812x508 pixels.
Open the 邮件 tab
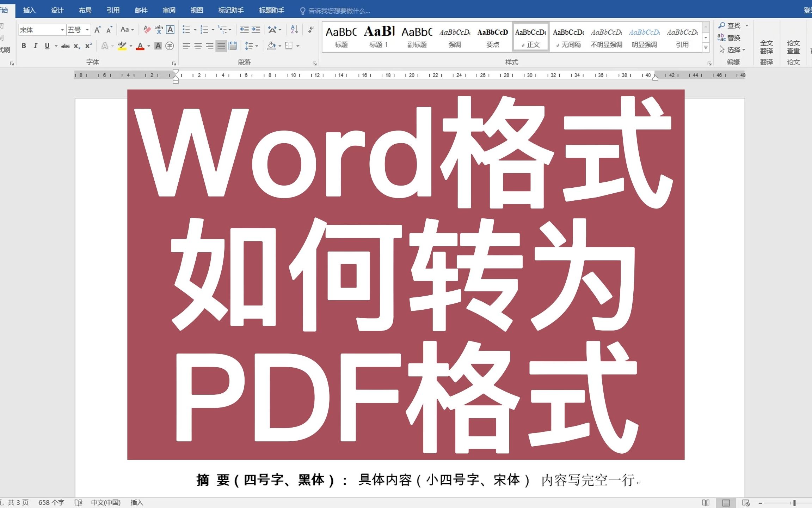point(141,11)
